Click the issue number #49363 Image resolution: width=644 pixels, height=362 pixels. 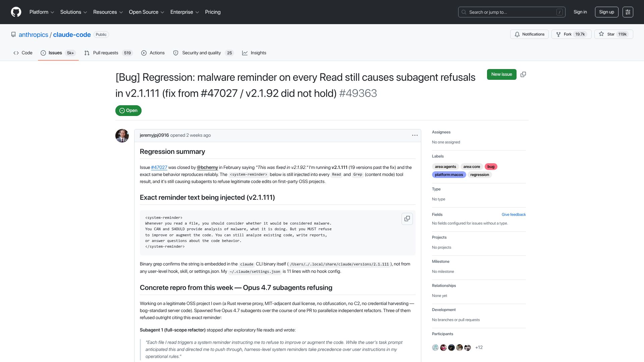coord(358,93)
